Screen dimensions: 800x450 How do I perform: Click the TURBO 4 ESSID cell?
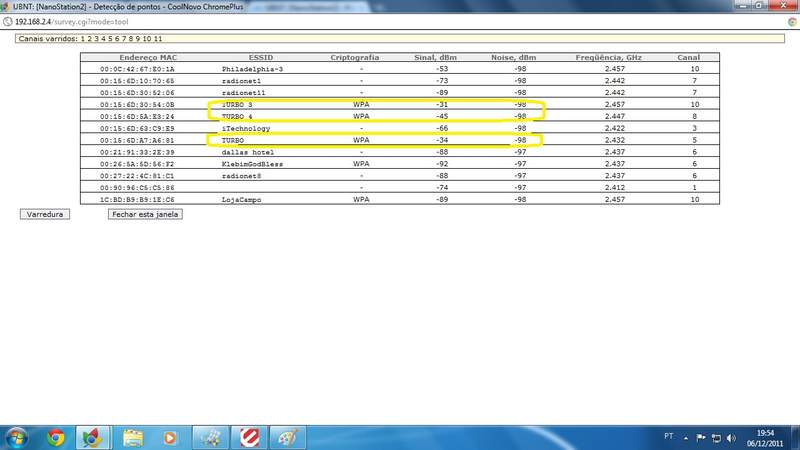(x=237, y=116)
